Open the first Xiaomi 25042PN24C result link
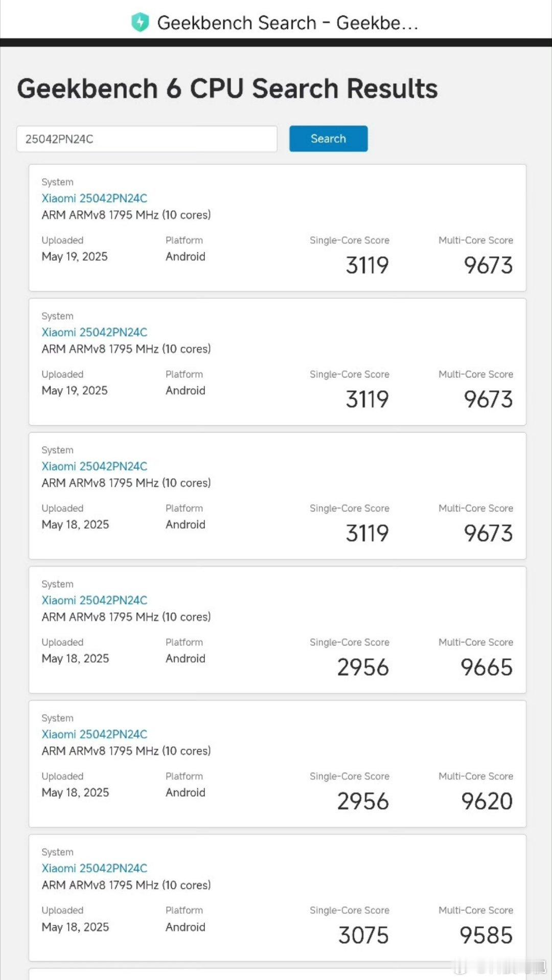 pyautogui.click(x=95, y=198)
